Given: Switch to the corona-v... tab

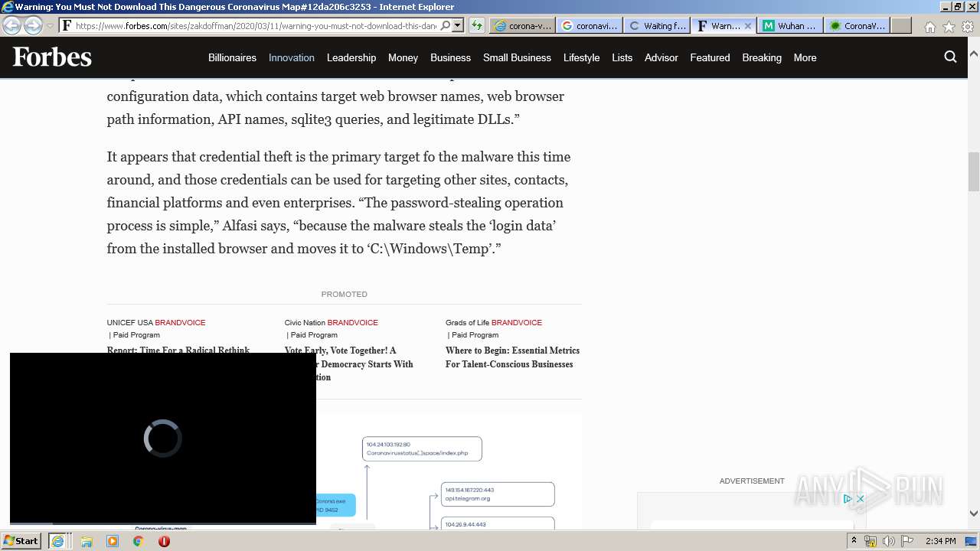Looking at the screenshot, I should coord(522,25).
